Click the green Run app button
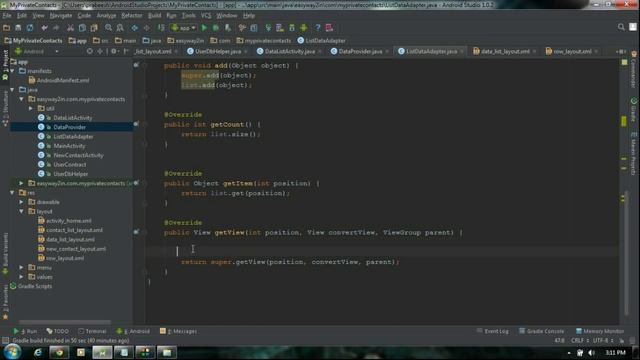Image resolution: width=640 pixels, height=360 pixels. [204, 28]
